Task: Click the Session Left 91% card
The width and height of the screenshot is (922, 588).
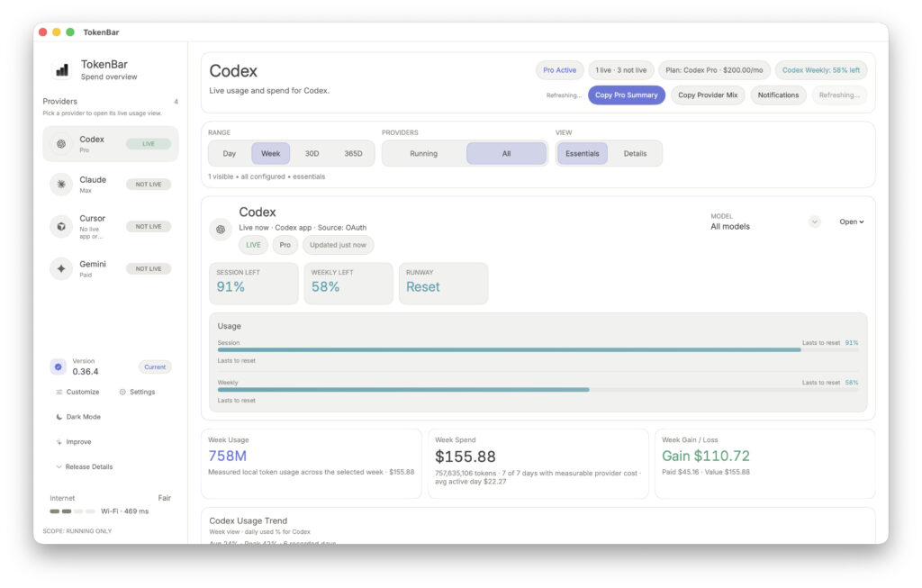Action: click(253, 284)
